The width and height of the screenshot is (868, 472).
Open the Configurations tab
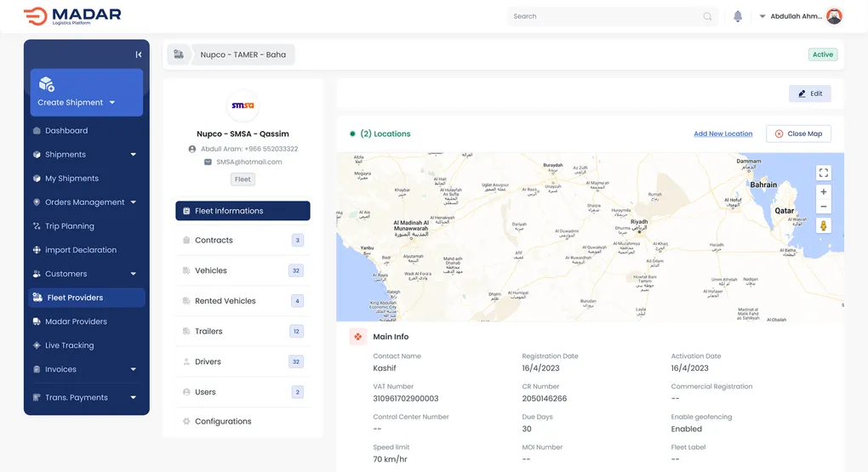(243, 421)
